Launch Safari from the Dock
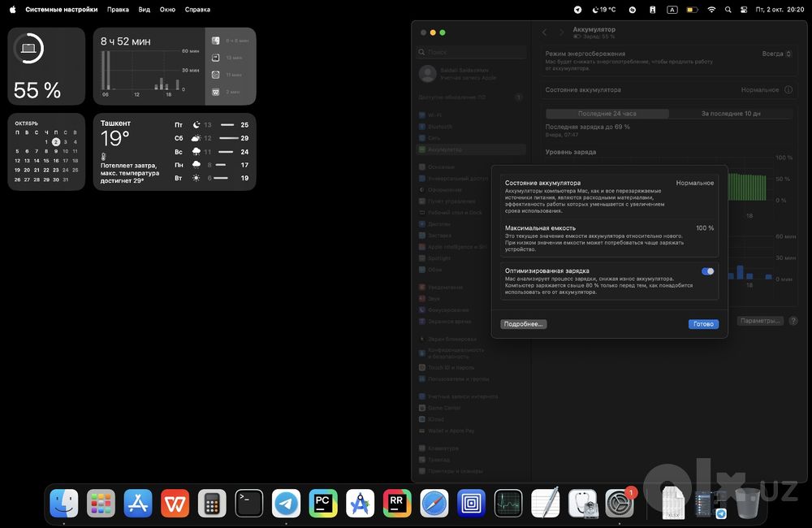The height and width of the screenshot is (528, 812). pos(434,503)
